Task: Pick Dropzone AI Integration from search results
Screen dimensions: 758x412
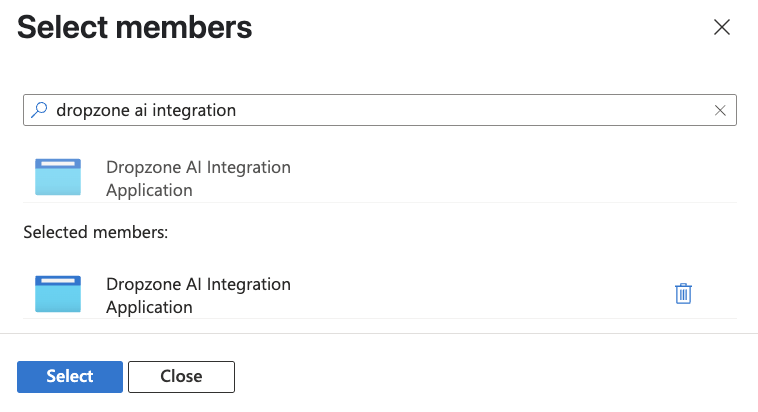Action: (x=198, y=167)
